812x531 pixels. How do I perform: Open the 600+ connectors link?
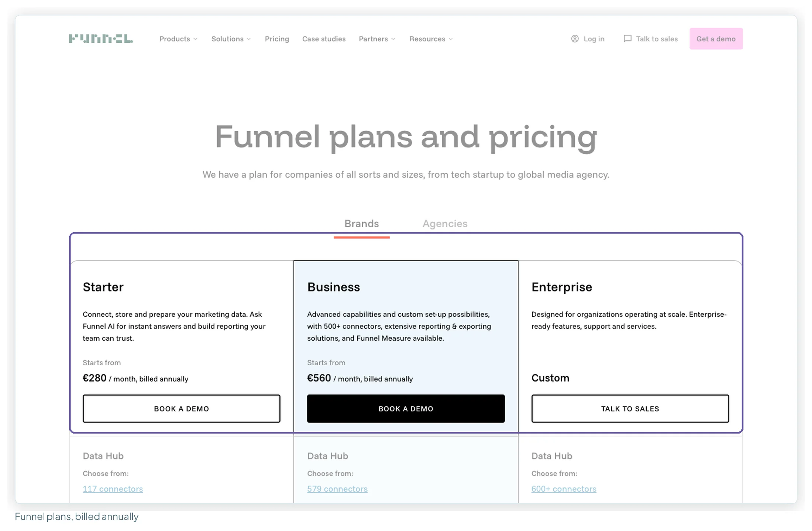point(564,489)
